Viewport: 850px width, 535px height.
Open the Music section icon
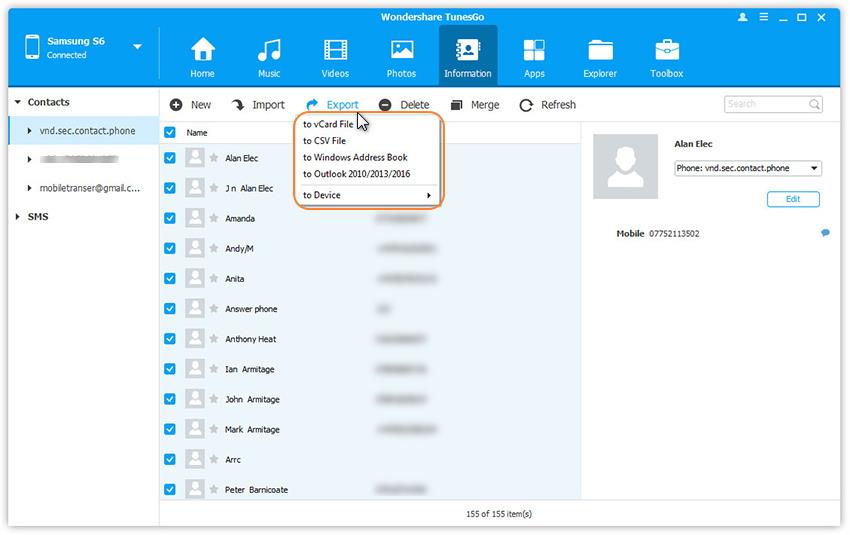click(269, 51)
